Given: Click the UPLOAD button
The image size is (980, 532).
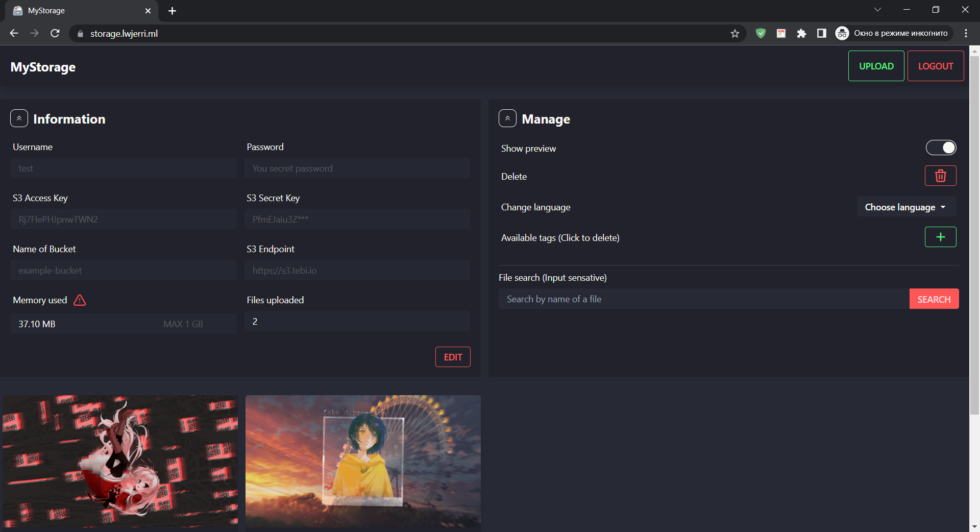Looking at the screenshot, I should pos(876,66).
